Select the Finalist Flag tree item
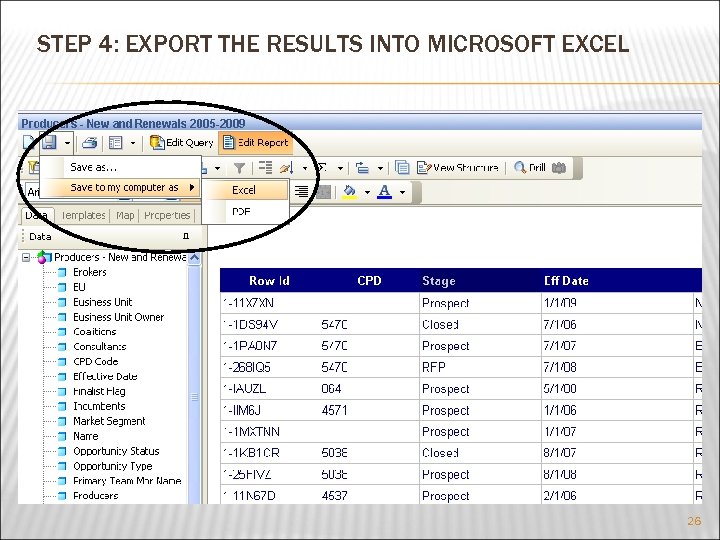Viewport: 720px width, 540px height. coord(99,391)
